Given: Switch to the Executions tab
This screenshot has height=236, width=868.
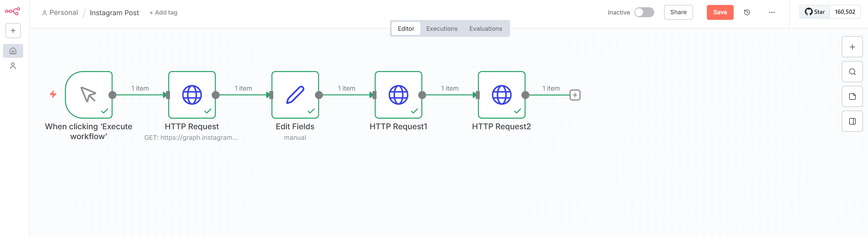Looking at the screenshot, I should pyautogui.click(x=441, y=29).
